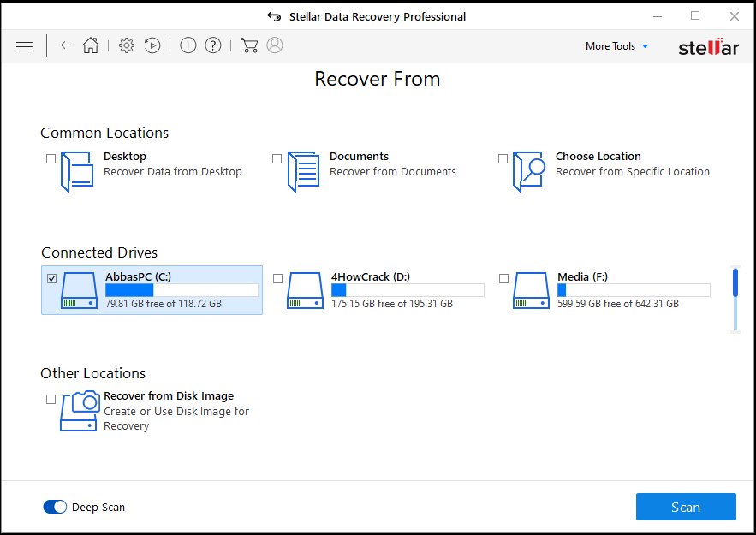Check the 4HowCrack (D:) checkbox
The image size is (756, 535).
[x=277, y=278]
